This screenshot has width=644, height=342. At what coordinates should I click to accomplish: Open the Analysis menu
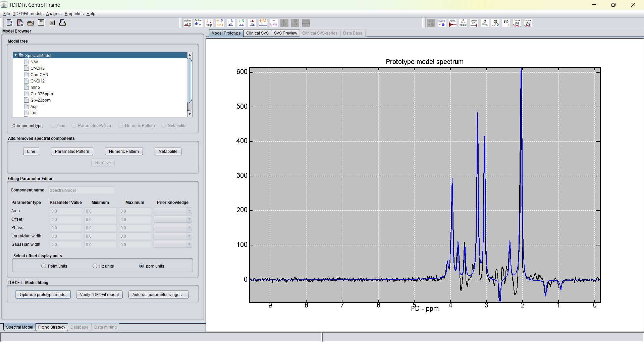coord(54,14)
